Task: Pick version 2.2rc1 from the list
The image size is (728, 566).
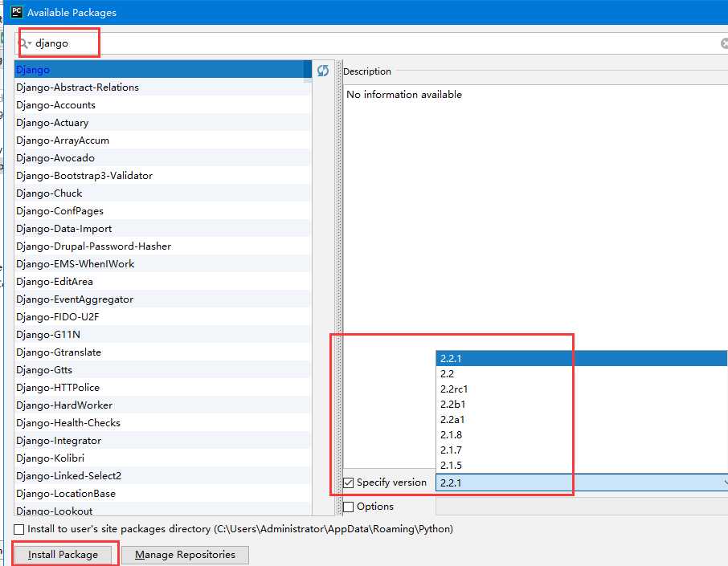Action: tap(582, 389)
